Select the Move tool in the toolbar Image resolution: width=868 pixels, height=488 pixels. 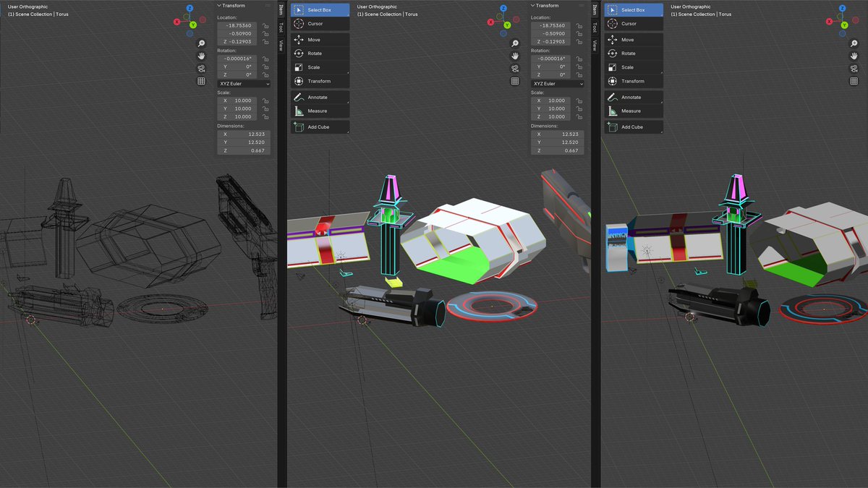point(318,39)
